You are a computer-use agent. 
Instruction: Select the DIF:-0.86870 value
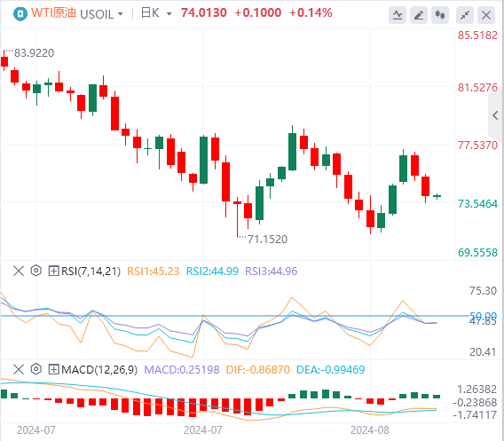[258, 370]
